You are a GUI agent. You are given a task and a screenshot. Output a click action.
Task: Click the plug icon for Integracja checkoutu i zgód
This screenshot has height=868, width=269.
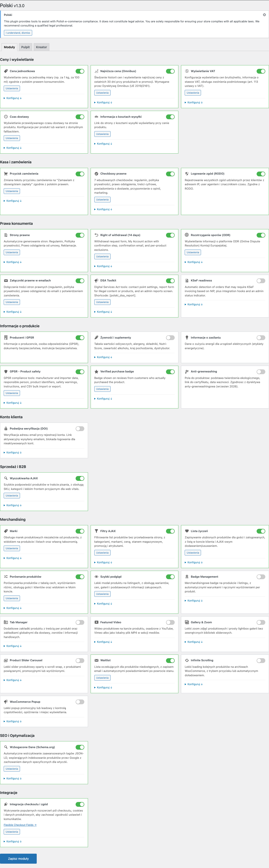click(6, 804)
